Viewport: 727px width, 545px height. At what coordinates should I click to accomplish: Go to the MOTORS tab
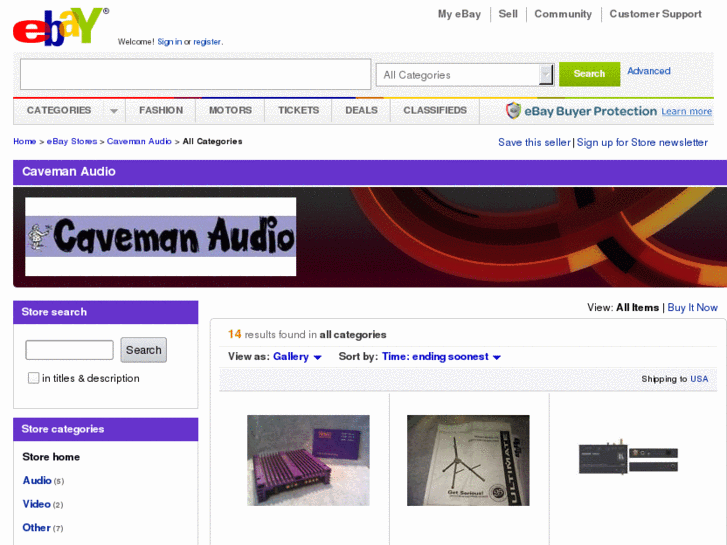[x=230, y=110]
